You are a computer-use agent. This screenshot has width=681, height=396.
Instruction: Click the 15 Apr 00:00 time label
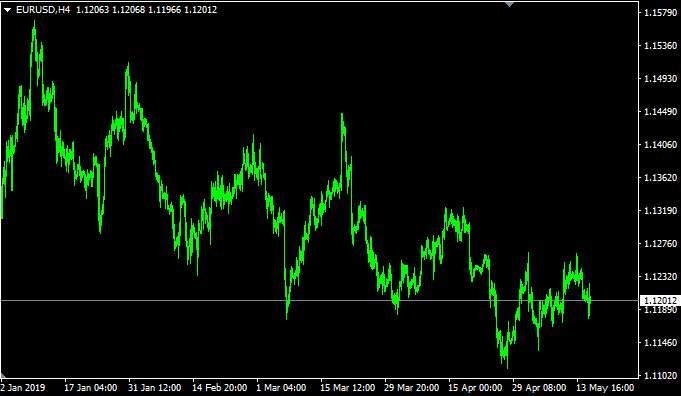(x=475, y=387)
